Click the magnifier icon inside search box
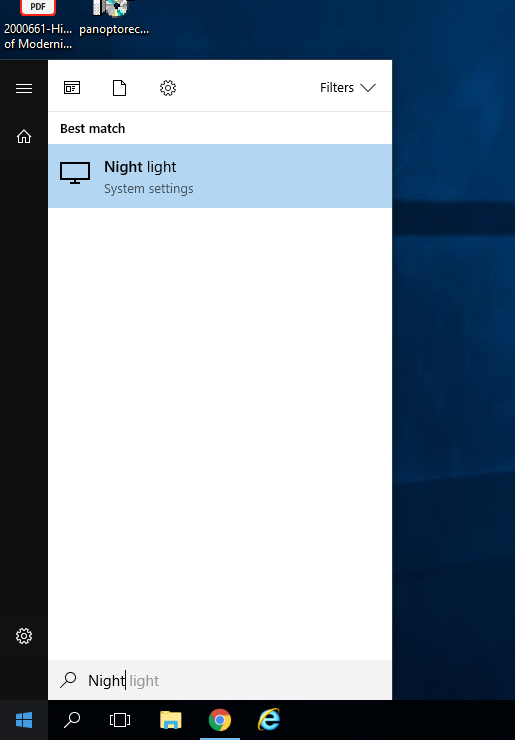 pos(68,680)
